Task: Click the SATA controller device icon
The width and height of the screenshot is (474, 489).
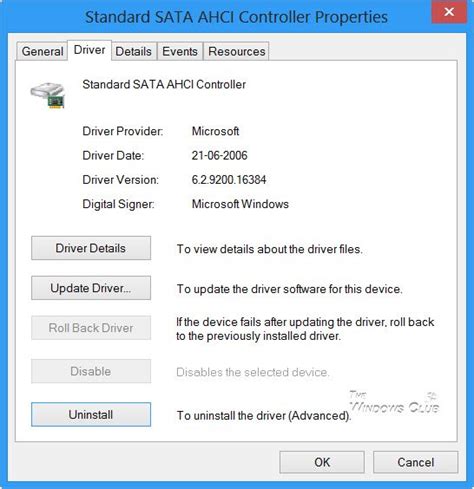Action: 47,95
